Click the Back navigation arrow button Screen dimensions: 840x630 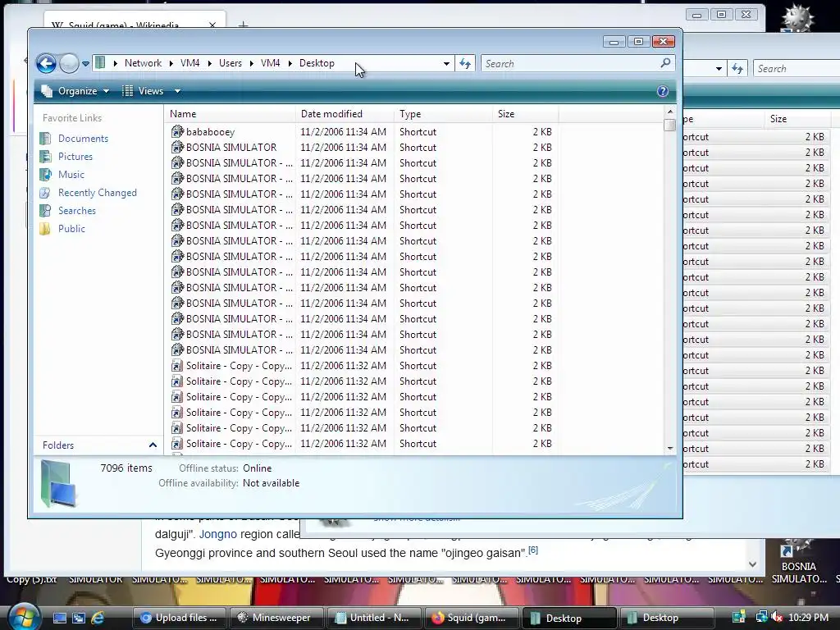pyautogui.click(x=46, y=64)
